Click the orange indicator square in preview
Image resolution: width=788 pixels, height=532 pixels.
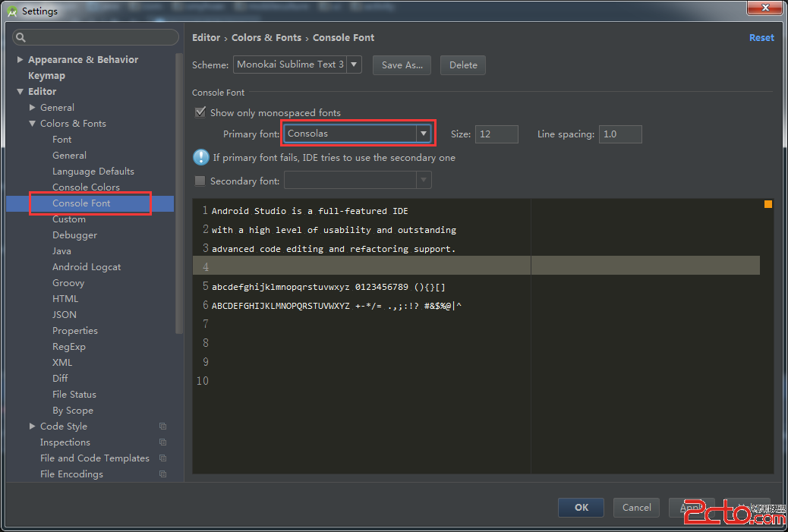click(x=768, y=204)
